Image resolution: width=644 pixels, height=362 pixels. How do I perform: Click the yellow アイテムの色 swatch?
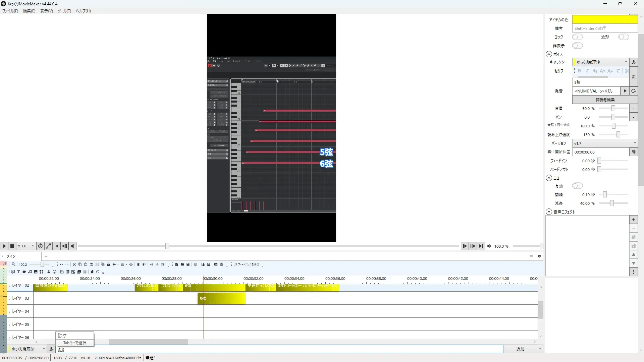tap(604, 19)
